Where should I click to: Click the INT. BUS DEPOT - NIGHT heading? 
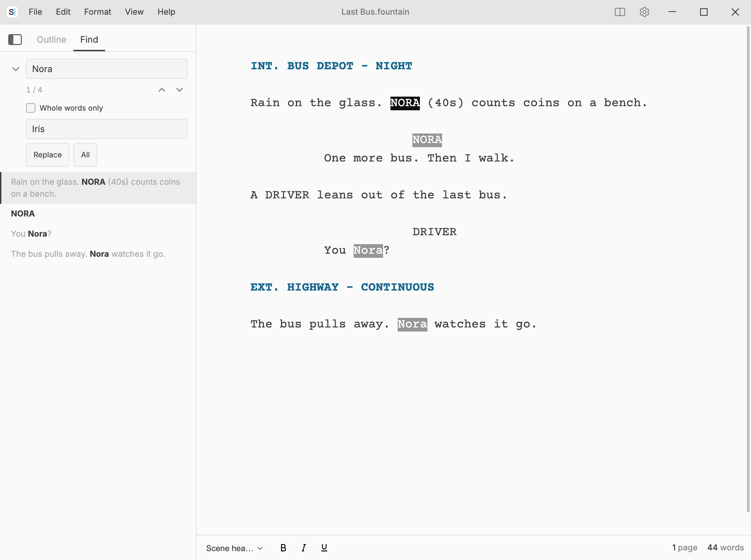click(x=331, y=66)
